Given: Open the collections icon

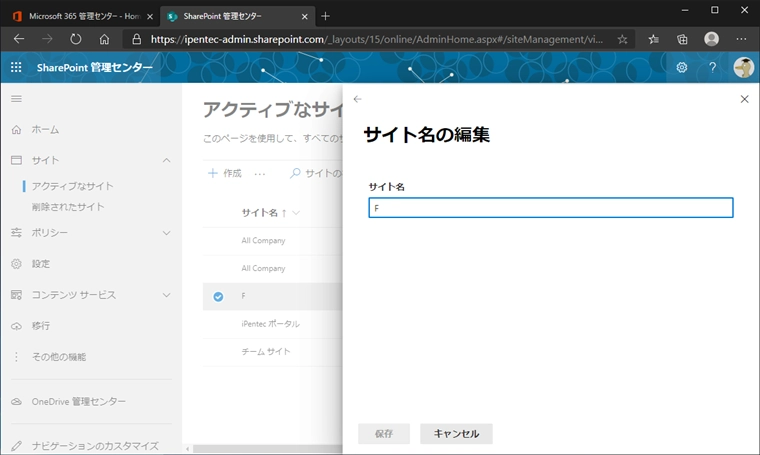Looking at the screenshot, I should [x=682, y=39].
